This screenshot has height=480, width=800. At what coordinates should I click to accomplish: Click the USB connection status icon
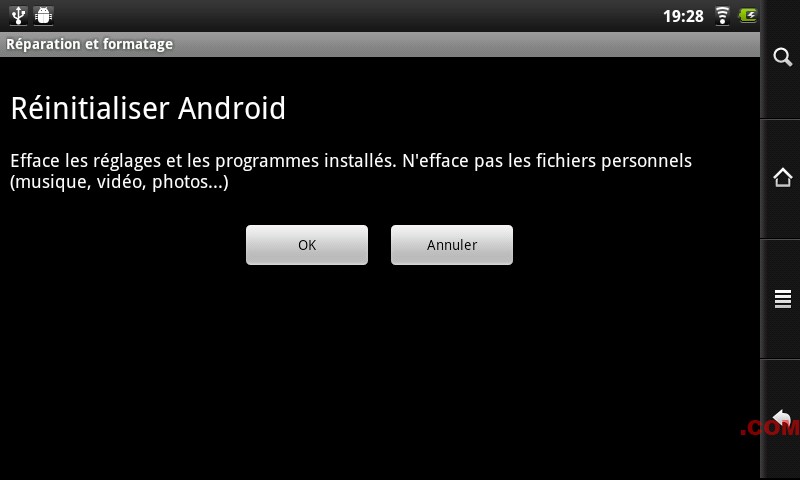(18, 16)
